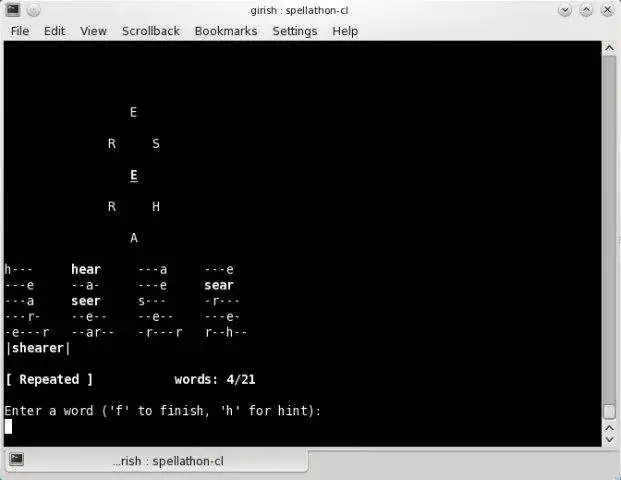This screenshot has width=621, height=480.
Task: Maximize the spellathon-cl window
Action: [586, 10]
